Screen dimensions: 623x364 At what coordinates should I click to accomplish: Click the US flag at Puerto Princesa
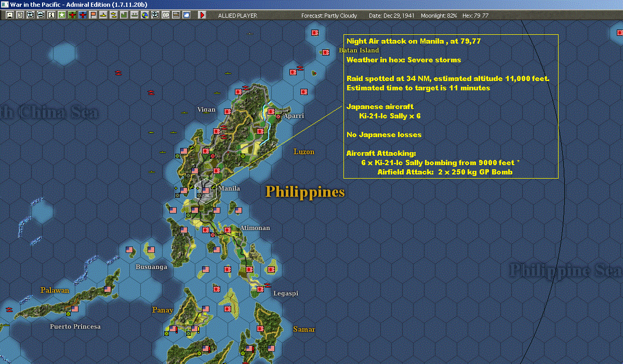click(75, 309)
